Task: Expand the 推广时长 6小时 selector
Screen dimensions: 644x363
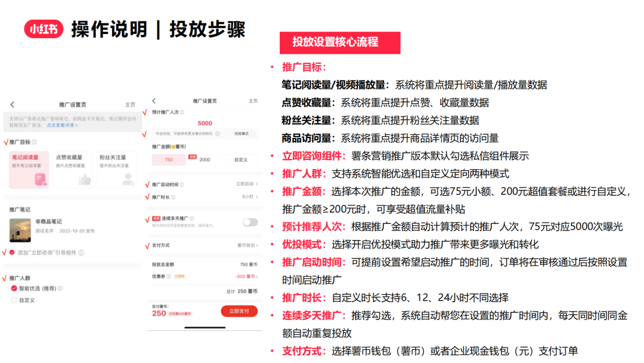Action: 205,197
